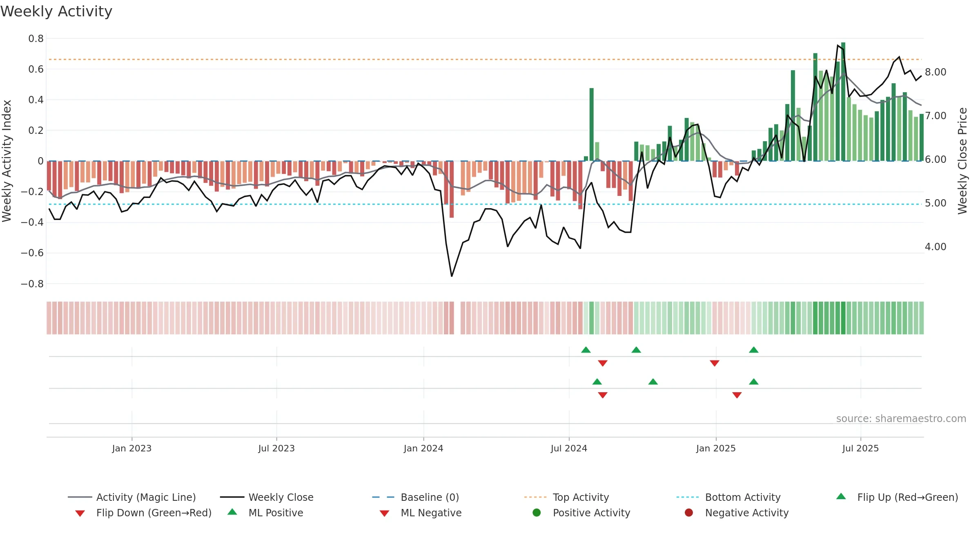Click the Jul 2024 axis label
980x551 pixels.
(x=569, y=448)
